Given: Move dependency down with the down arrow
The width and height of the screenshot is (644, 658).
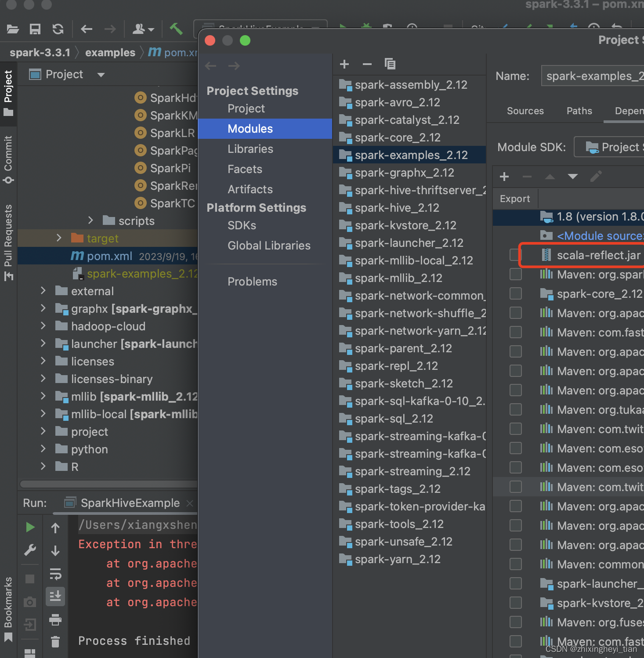Looking at the screenshot, I should click(573, 177).
